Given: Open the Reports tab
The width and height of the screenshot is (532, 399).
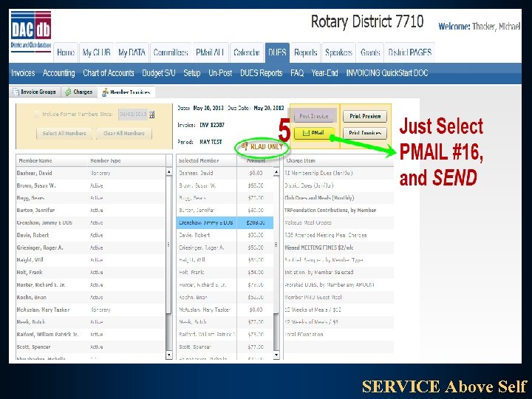Looking at the screenshot, I should click(x=306, y=52).
